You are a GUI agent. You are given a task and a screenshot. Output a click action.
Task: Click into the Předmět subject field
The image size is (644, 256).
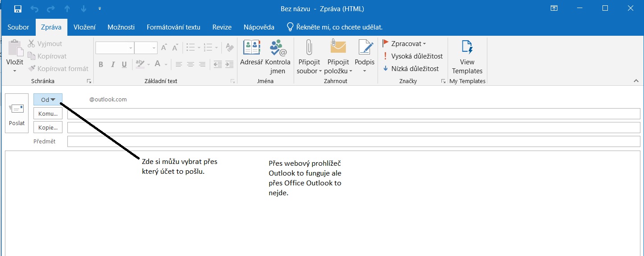click(x=353, y=142)
